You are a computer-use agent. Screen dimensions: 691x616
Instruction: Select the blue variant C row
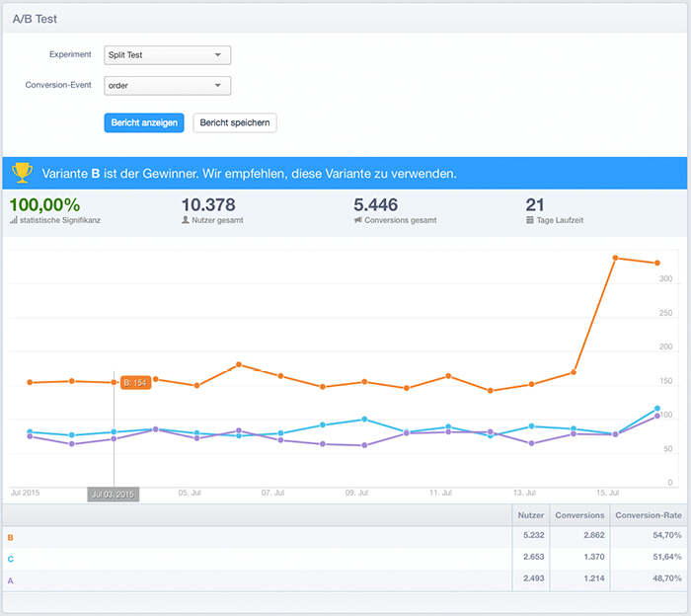(x=345, y=559)
